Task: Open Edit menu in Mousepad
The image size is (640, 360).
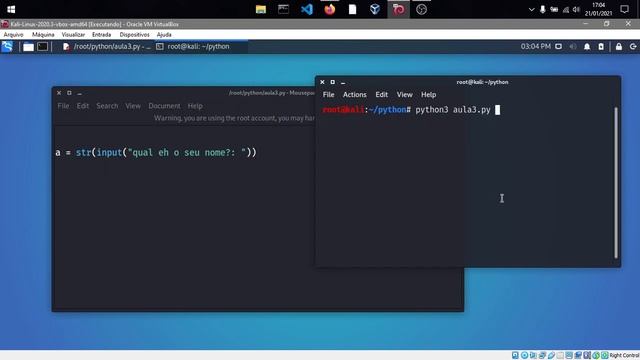Action: (x=83, y=106)
